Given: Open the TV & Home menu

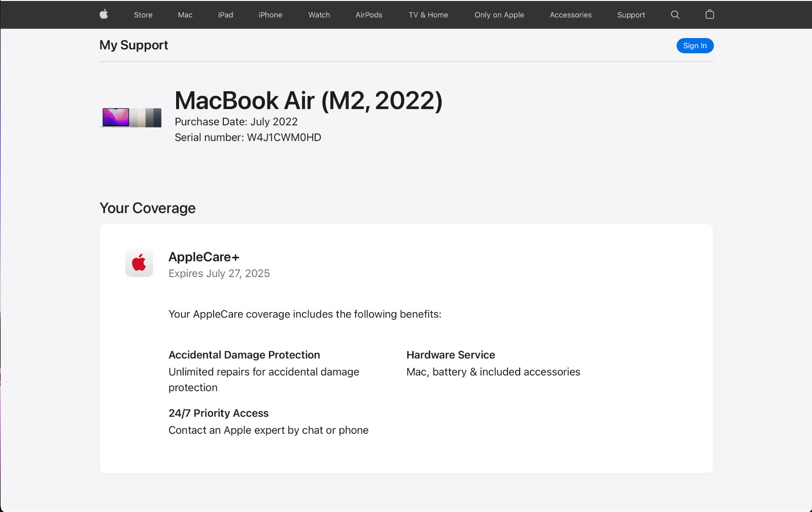Looking at the screenshot, I should click(428, 15).
